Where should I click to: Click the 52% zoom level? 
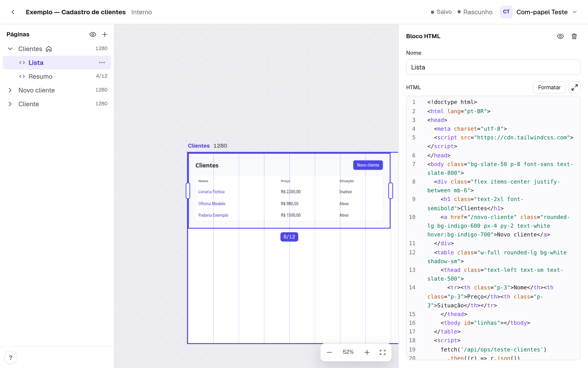[348, 352]
